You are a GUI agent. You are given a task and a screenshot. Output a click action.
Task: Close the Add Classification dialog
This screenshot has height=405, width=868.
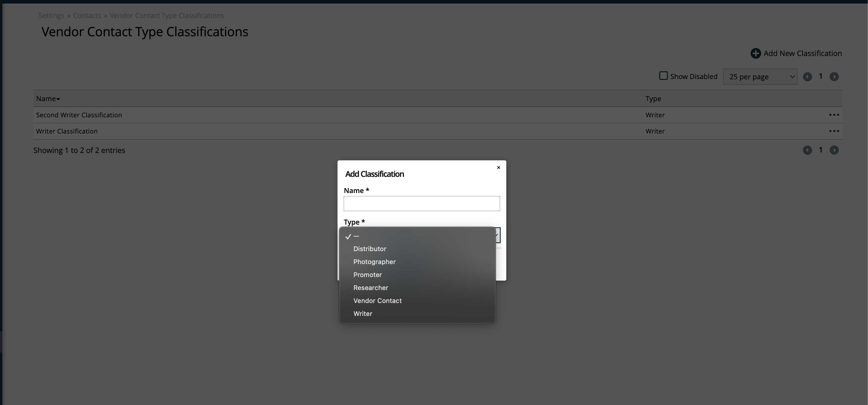(498, 167)
